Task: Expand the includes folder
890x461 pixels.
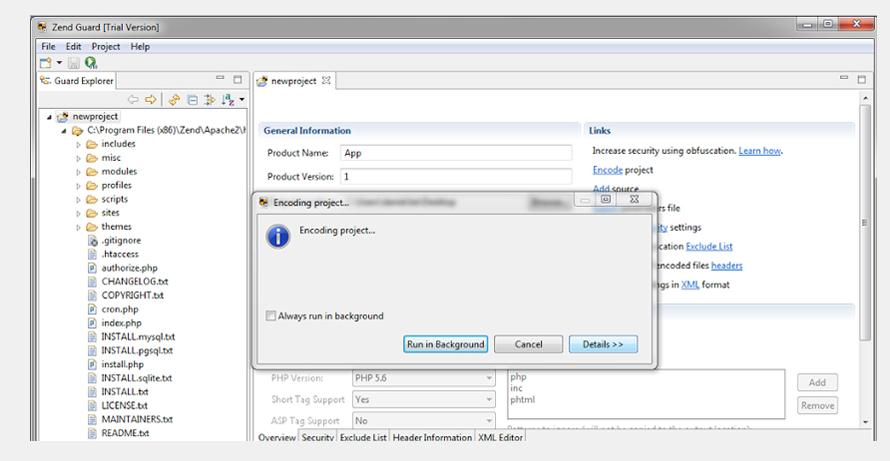Action: (78, 145)
